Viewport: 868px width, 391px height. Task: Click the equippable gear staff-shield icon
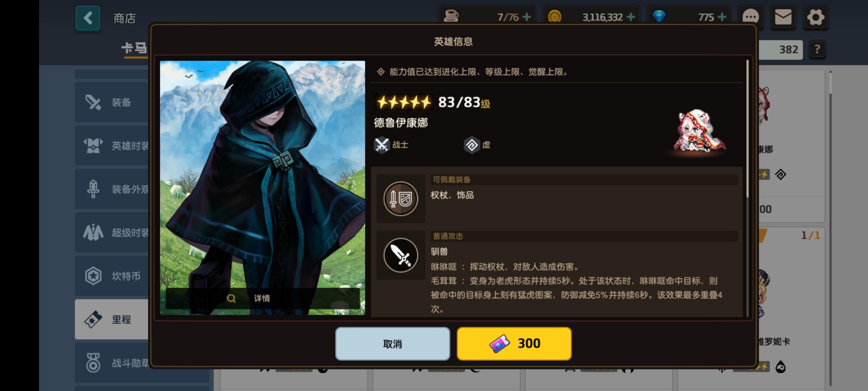[401, 199]
